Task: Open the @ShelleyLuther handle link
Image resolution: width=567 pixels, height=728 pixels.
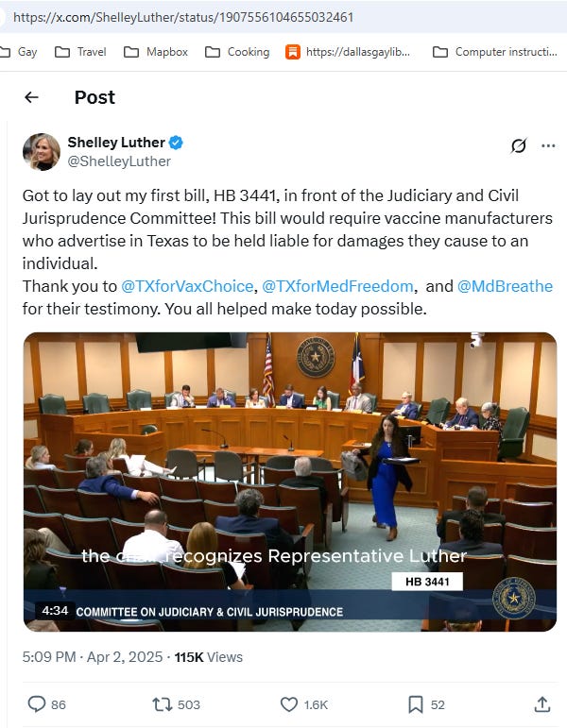Action: point(119,161)
